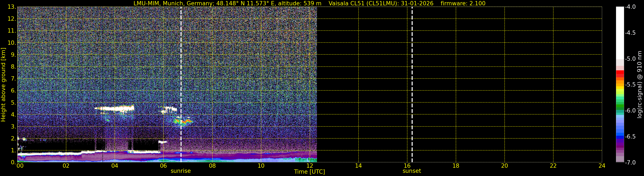This screenshot has height=176, width=644.
Task: Click the colorbar tick label '-5.0'
Action: tap(630, 59)
